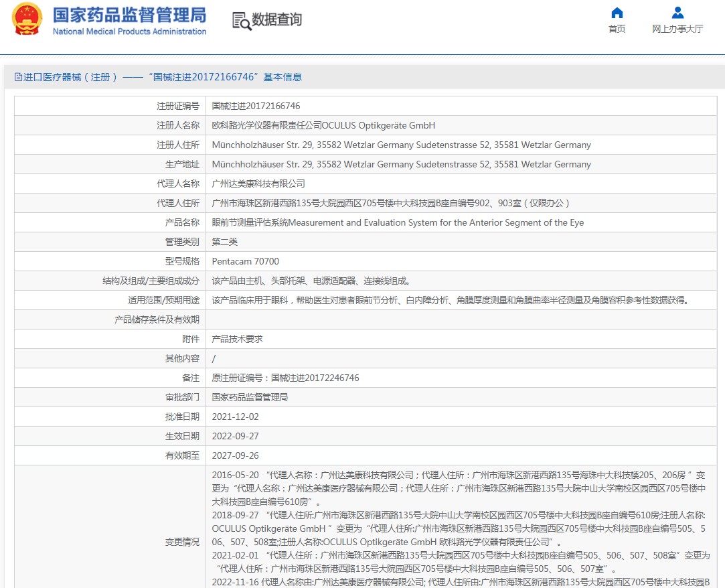Click the 2016-05-20 change record entry
Image resolution: width=725 pixels, height=588 pixels.
coord(459,488)
